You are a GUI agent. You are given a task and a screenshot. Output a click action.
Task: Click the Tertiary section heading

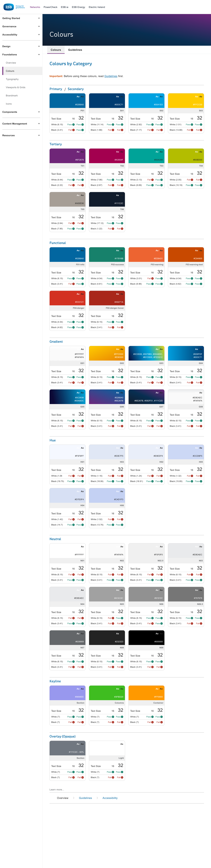click(x=56, y=144)
